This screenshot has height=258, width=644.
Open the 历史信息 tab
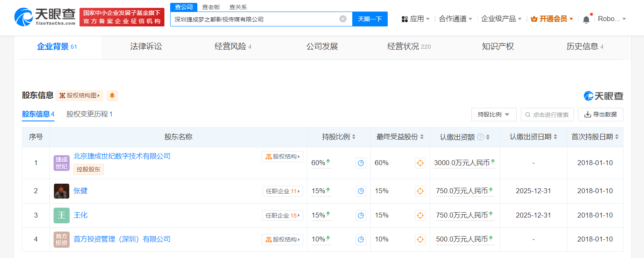(x=585, y=47)
